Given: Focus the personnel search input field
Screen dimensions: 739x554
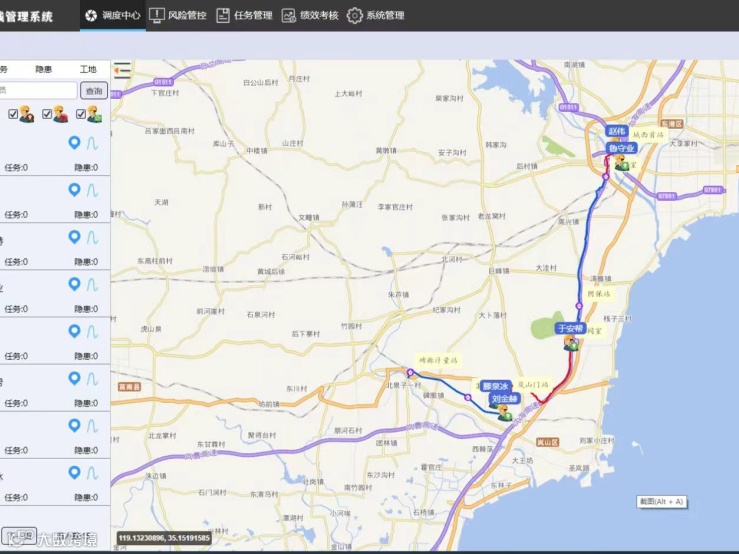Looking at the screenshot, I should pos(38,90).
